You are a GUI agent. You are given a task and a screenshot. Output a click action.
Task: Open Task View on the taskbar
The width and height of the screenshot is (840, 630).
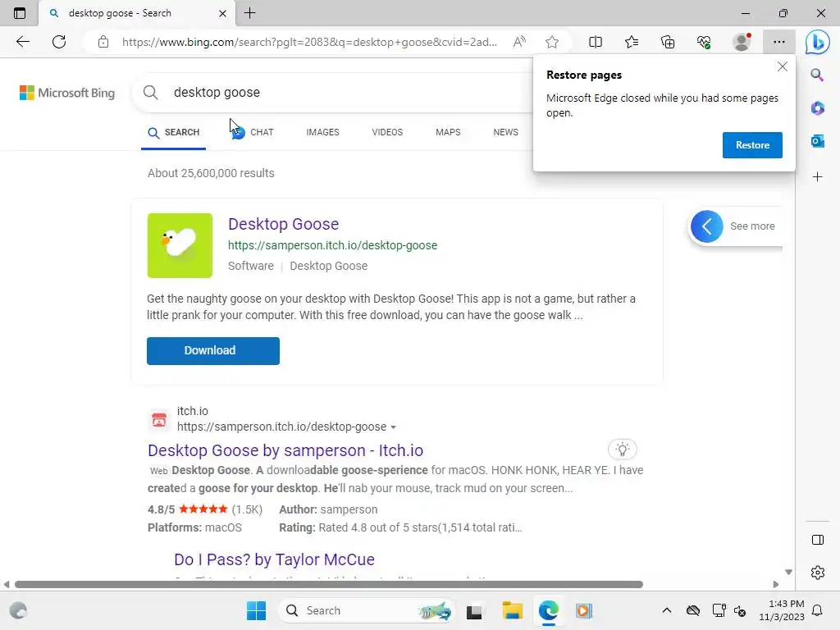coord(474,611)
